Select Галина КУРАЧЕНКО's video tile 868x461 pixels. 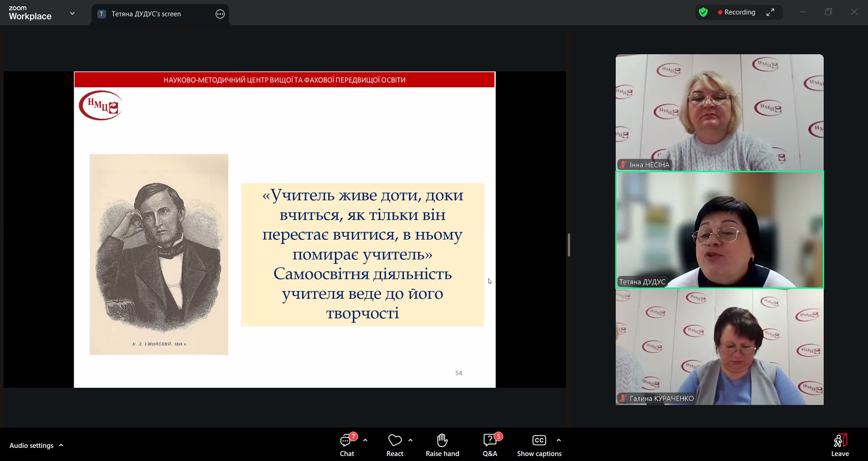719,347
